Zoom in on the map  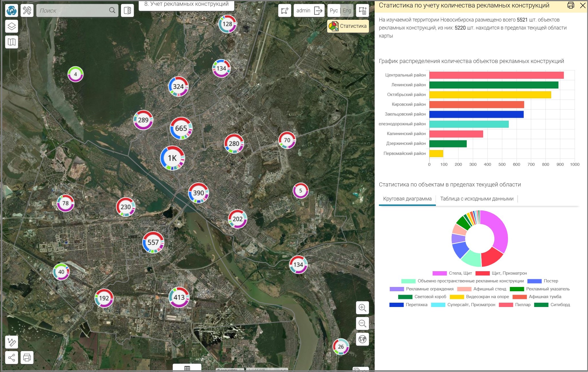tap(362, 308)
